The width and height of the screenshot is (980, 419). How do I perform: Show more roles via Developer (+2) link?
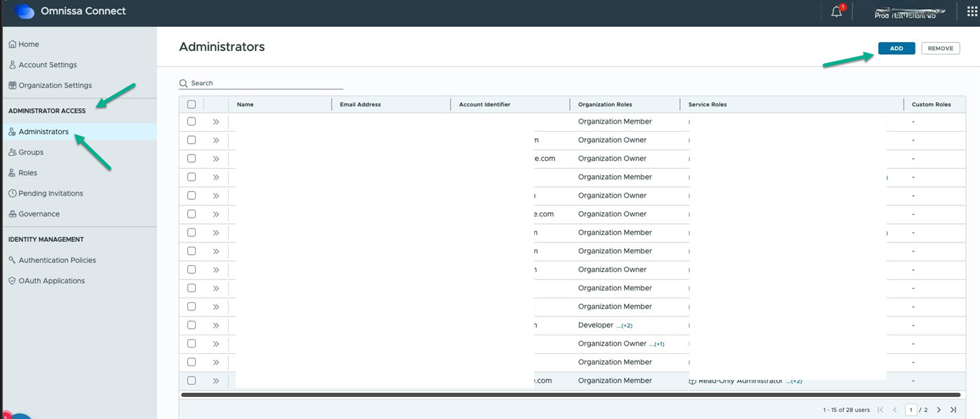pos(624,326)
